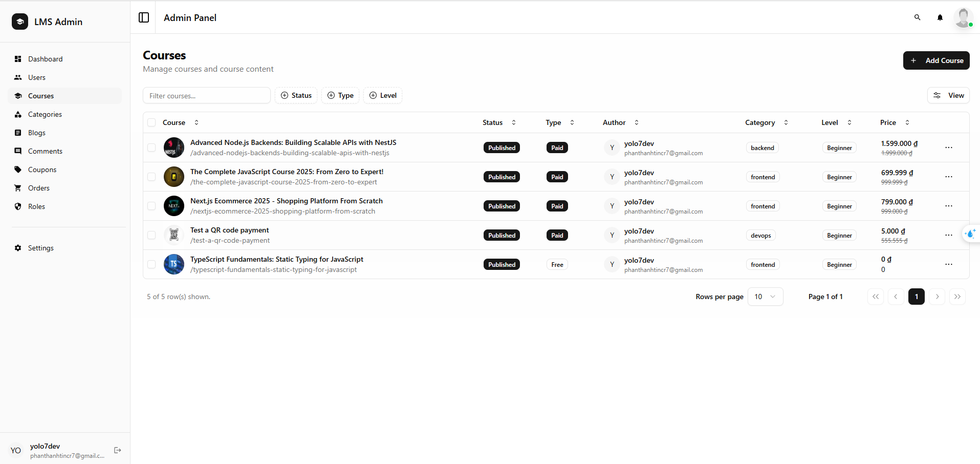
Task: Open the notifications bell
Action: pyautogui.click(x=940, y=17)
